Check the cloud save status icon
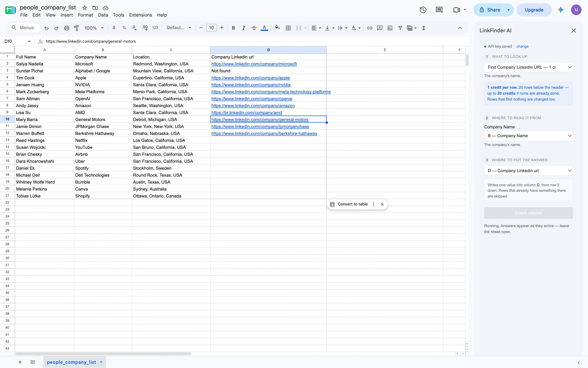The width and height of the screenshot is (588, 368). [x=105, y=8]
